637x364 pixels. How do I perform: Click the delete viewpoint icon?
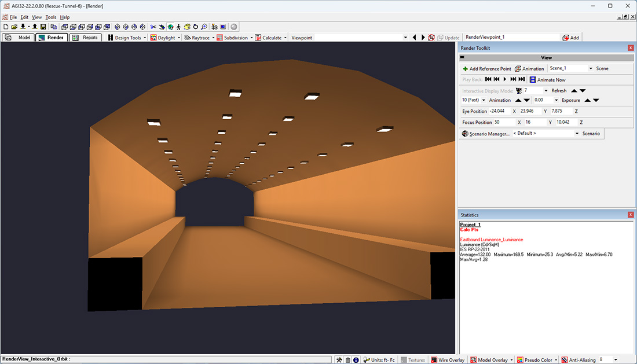click(431, 38)
